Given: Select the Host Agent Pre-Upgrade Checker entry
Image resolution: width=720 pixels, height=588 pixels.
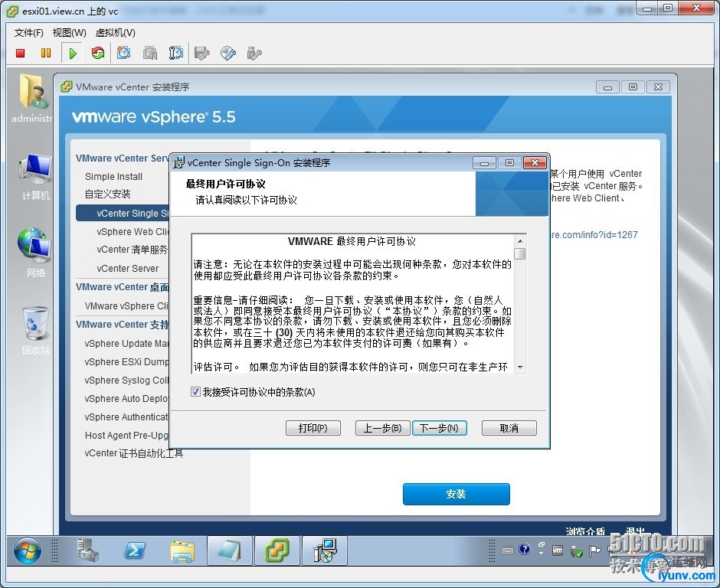Looking at the screenshot, I should pyautogui.click(x=126, y=435).
